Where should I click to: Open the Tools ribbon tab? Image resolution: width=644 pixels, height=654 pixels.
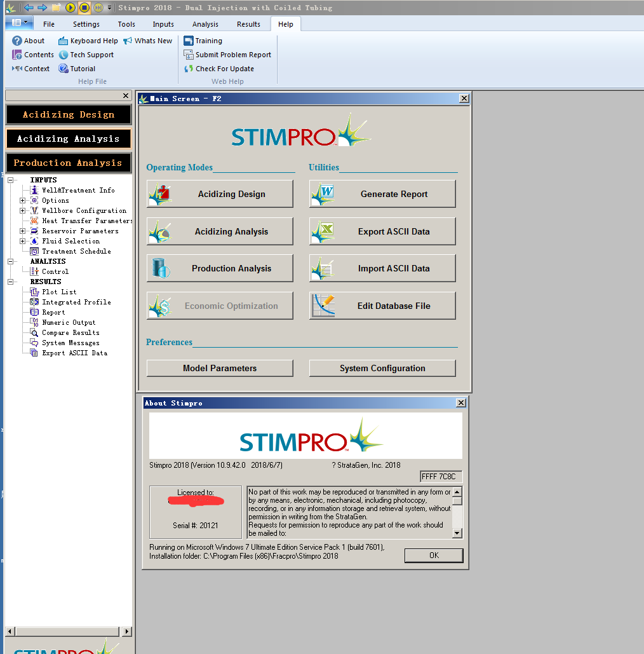pyautogui.click(x=126, y=24)
